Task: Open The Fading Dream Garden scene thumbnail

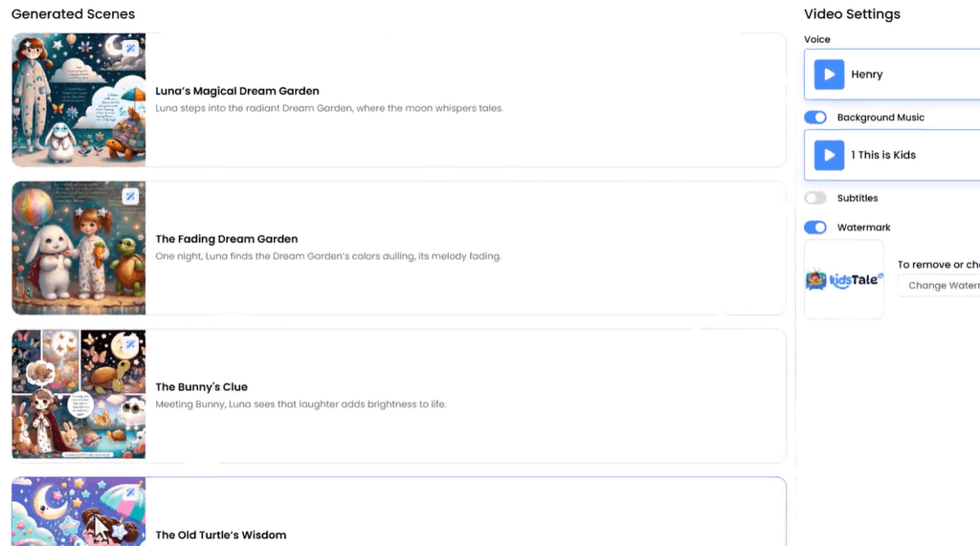Action: [x=78, y=249]
